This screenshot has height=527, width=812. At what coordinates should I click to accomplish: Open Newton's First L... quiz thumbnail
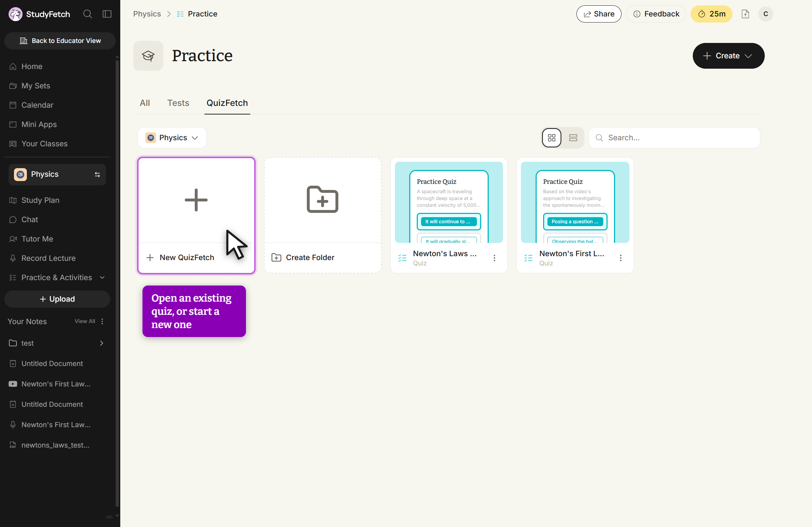(575, 202)
